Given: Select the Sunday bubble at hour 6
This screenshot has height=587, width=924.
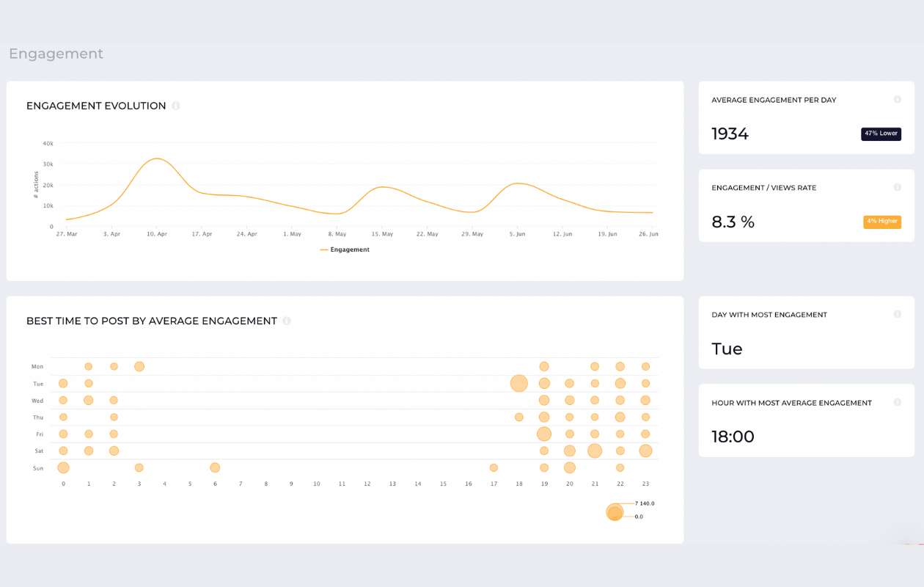Looking at the screenshot, I should pos(215,467).
